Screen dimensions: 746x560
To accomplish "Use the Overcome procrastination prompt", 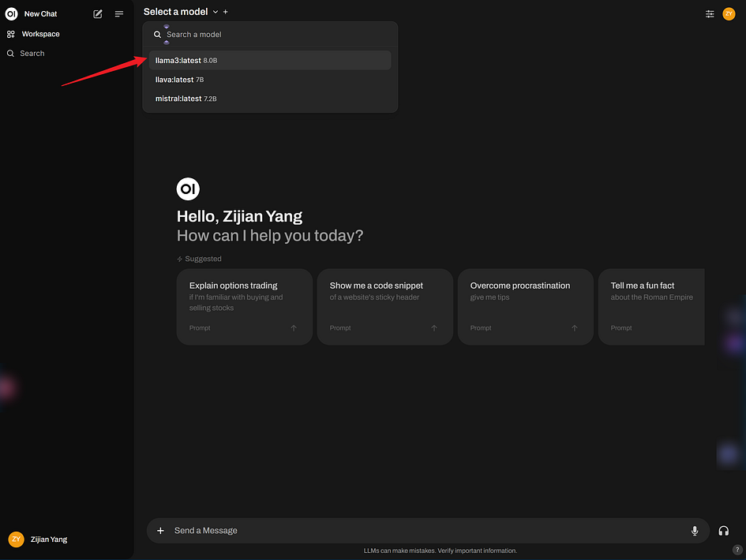I will tap(525, 307).
